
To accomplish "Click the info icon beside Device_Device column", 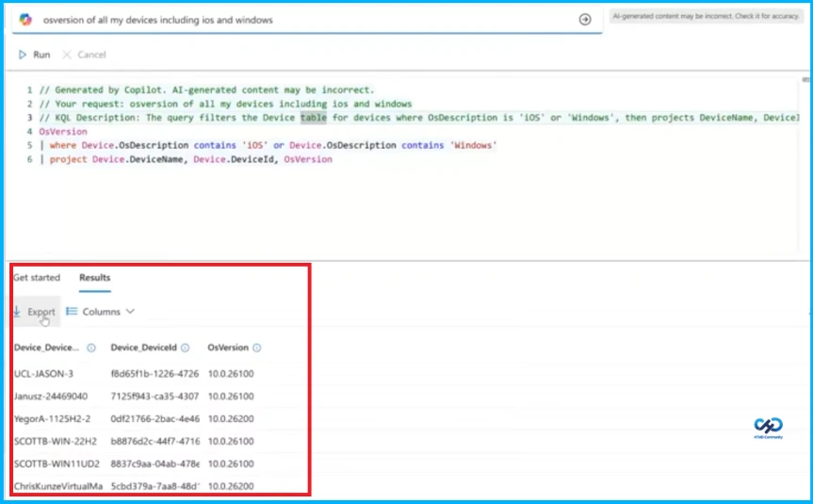I will [91, 348].
